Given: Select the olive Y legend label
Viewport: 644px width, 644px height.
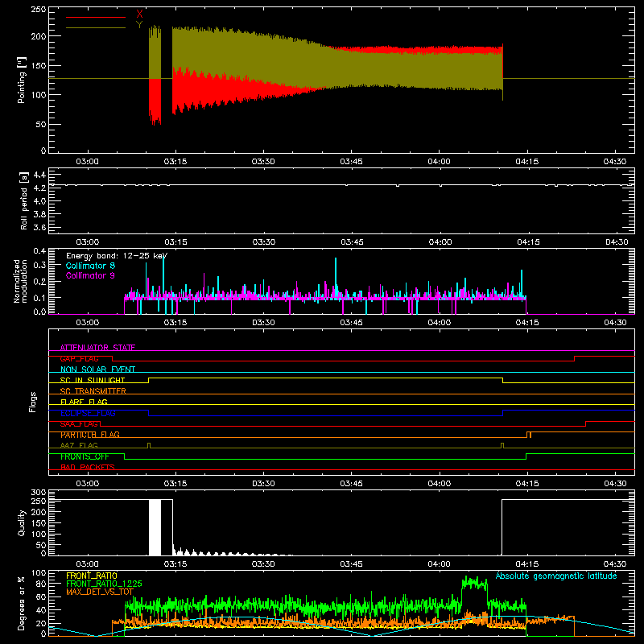Looking at the screenshot, I should coord(139,25).
